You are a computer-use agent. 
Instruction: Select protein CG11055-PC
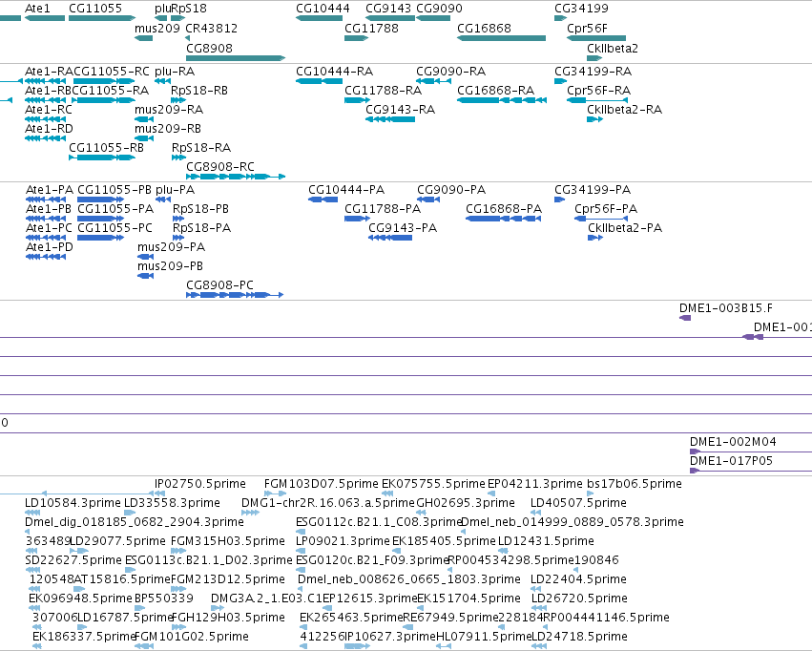pos(100,238)
